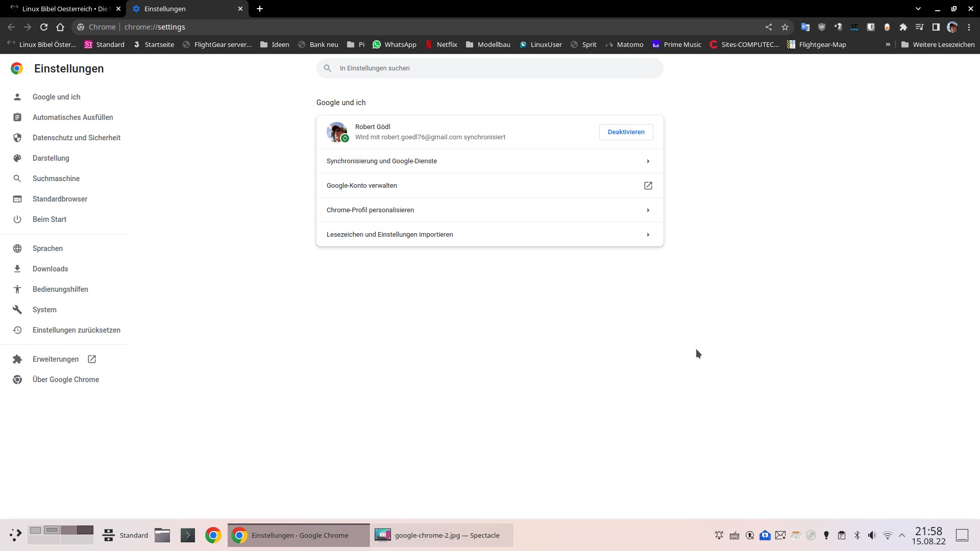Image resolution: width=980 pixels, height=551 pixels.
Task: Open Datenschutz und Sicherheit section
Action: pyautogui.click(x=76, y=138)
